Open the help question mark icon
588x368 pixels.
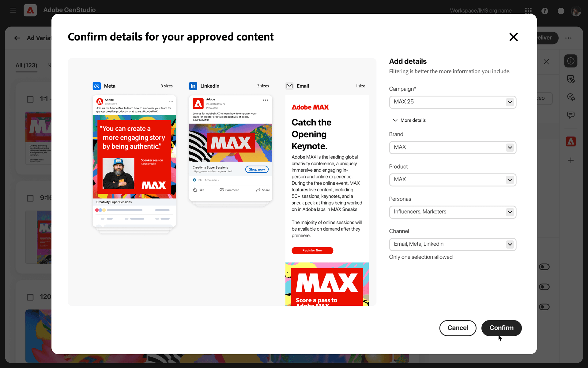pyautogui.click(x=545, y=11)
